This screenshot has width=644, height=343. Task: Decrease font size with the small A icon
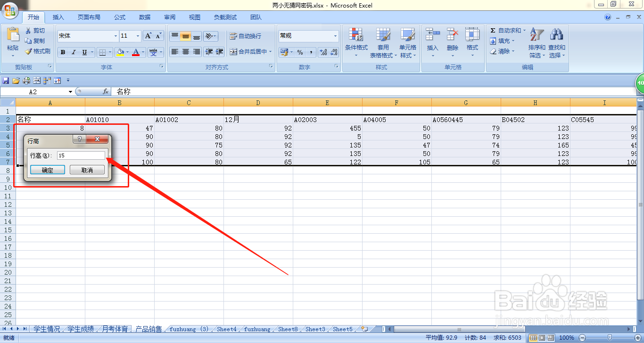158,36
